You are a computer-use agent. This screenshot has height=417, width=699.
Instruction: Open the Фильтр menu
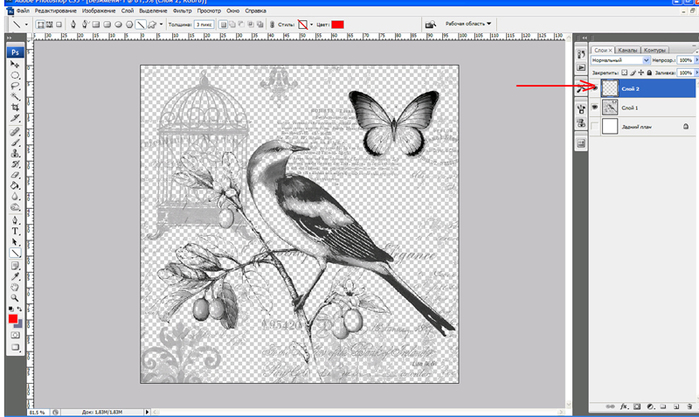[x=182, y=11]
